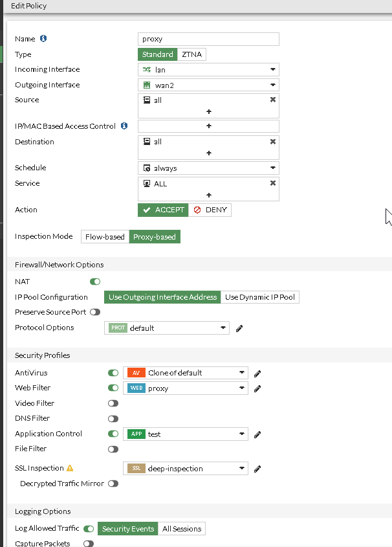Image resolution: width=392 pixels, height=547 pixels.
Task: Click the SSL Inspection warning icon
Action: 70,468
